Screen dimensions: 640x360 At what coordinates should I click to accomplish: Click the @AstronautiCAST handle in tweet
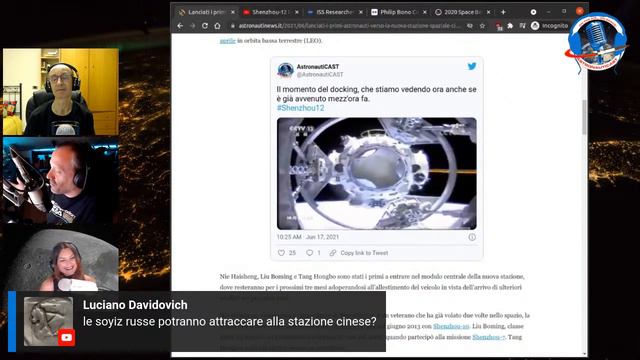coord(320,75)
